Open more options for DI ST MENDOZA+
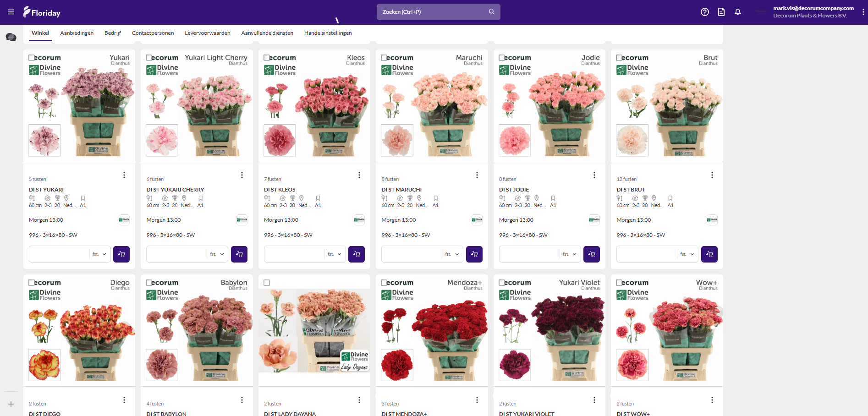The image size is (868, 416). click(477, 400)
